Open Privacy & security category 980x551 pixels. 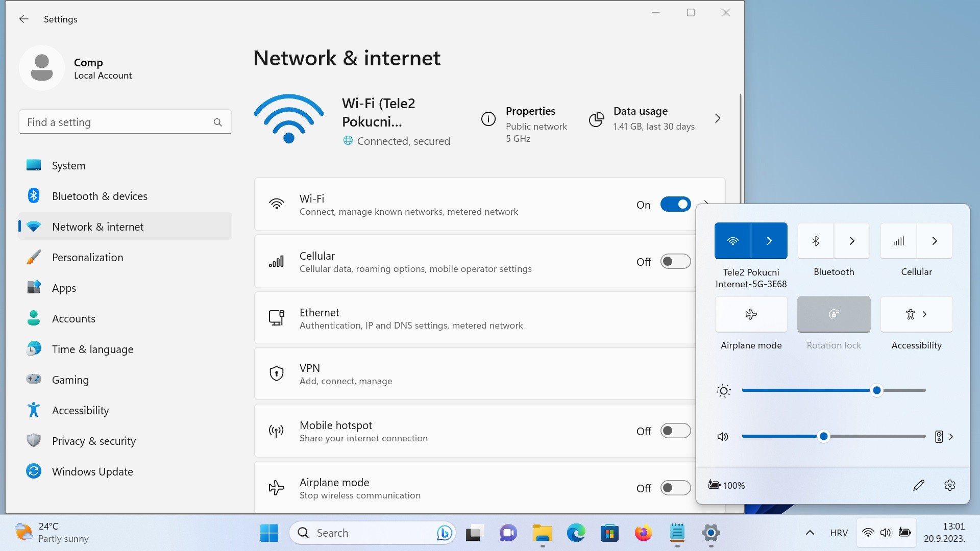tap(125, 441)
